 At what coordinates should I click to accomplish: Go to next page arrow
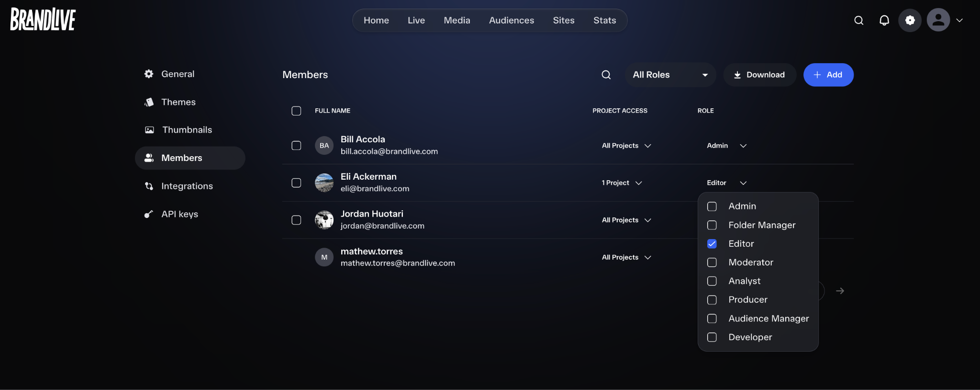tap(840, 291)
